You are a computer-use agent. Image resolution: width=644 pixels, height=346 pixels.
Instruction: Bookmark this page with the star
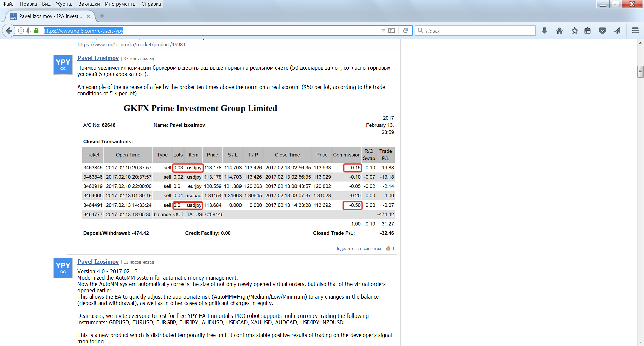coord(575,31)
